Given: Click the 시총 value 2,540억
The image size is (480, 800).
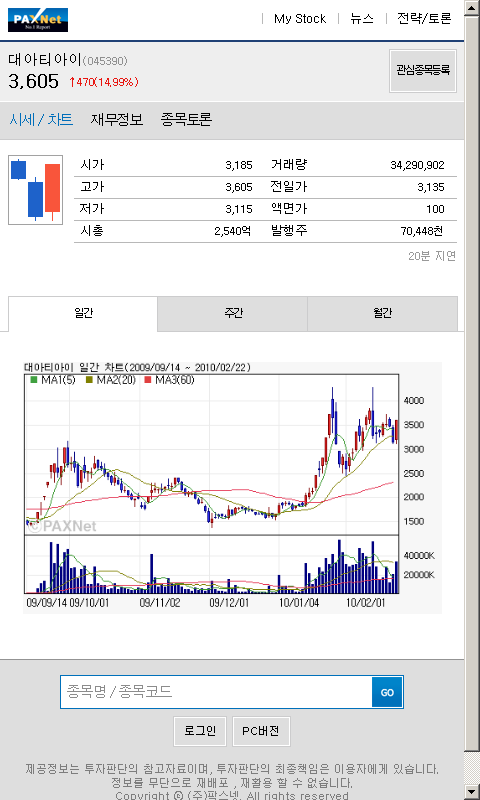Looking at the screenshot, I should [233, 231].
